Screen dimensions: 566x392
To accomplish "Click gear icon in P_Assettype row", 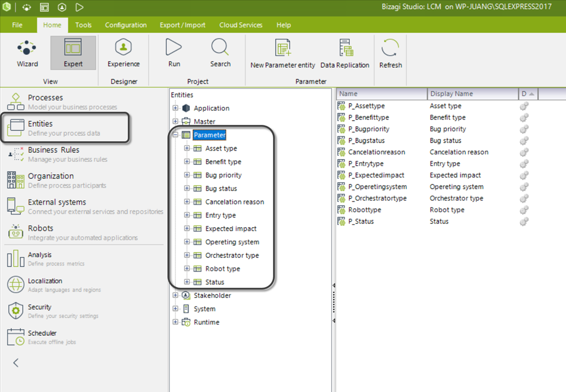I will click(524, 106).
